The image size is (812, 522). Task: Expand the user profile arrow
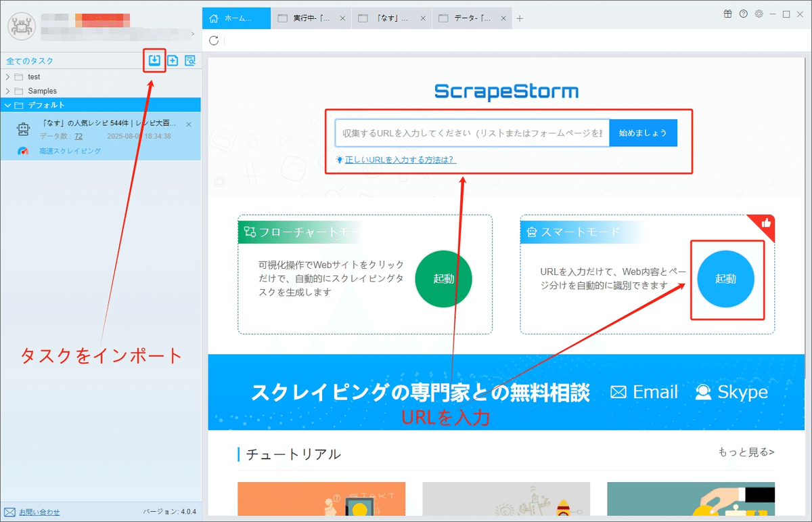coord(194,33)
